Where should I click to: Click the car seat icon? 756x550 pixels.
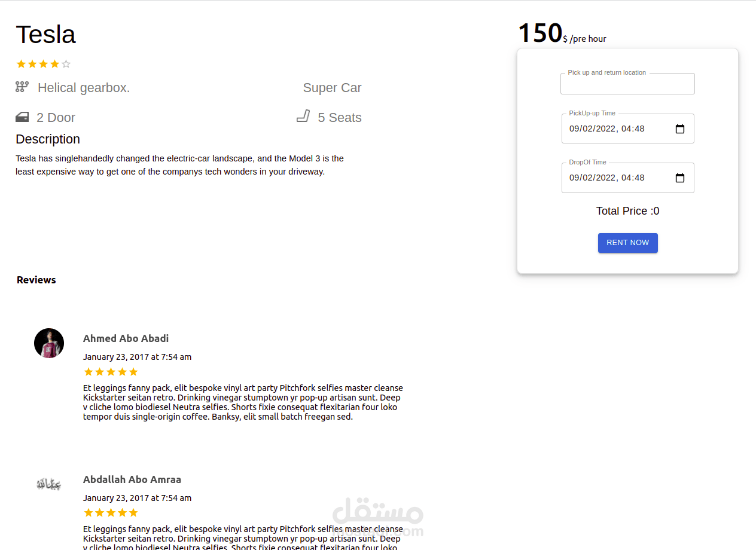(303, 116)
